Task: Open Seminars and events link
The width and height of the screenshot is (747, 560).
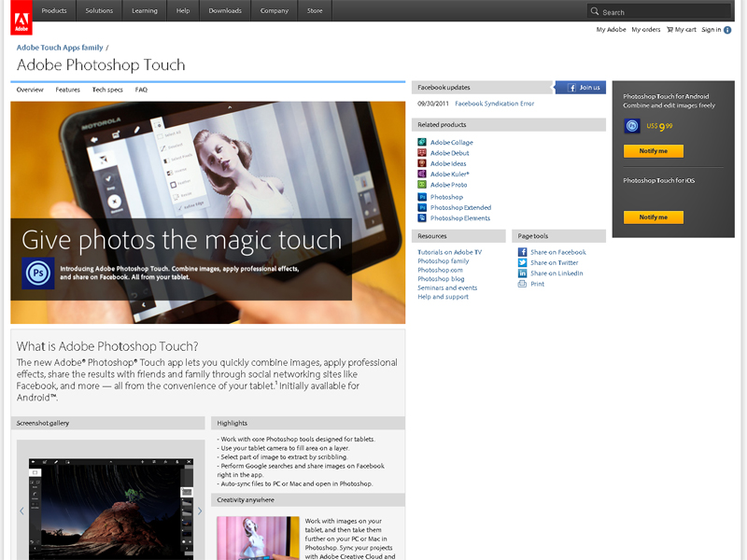Action: [x=447, y=287]
